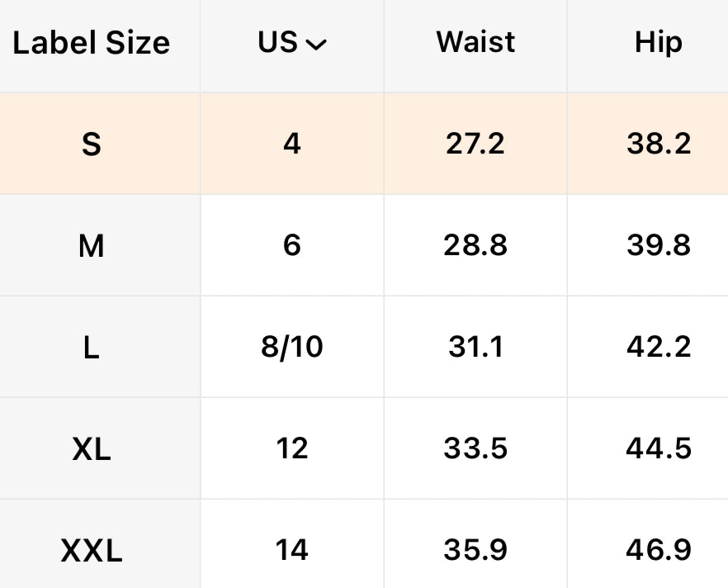This screenshot has height=588, width=728.
Task: Click US size 4 cell
Action: 292,145
